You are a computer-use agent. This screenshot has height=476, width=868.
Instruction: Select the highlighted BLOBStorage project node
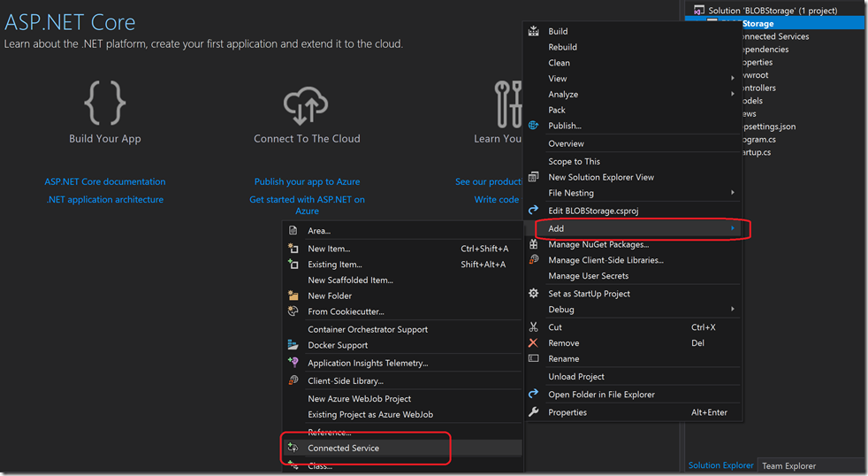coord(775,23)
